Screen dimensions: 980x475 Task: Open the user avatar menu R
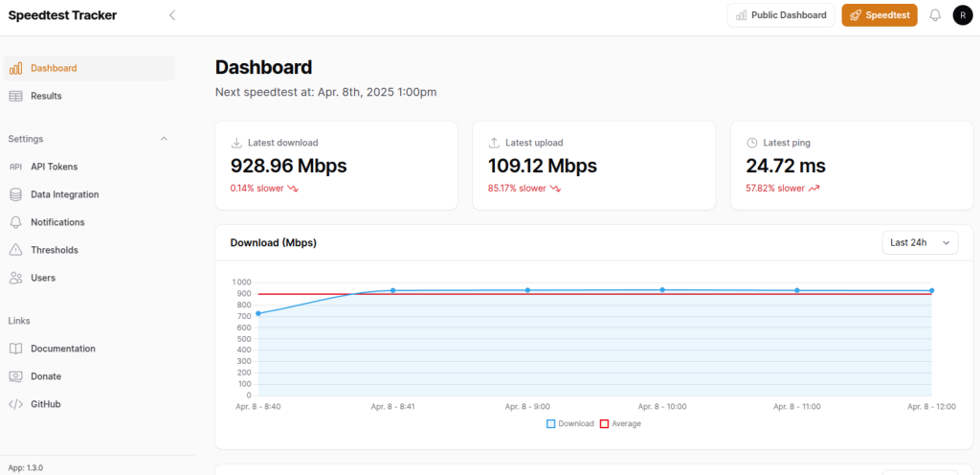click(963, 15)
